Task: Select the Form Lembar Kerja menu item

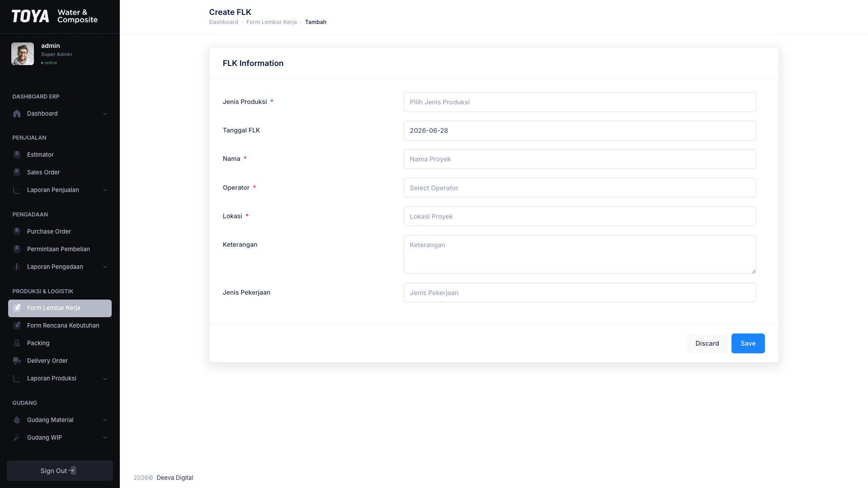Action: click(x=60, y=308)
